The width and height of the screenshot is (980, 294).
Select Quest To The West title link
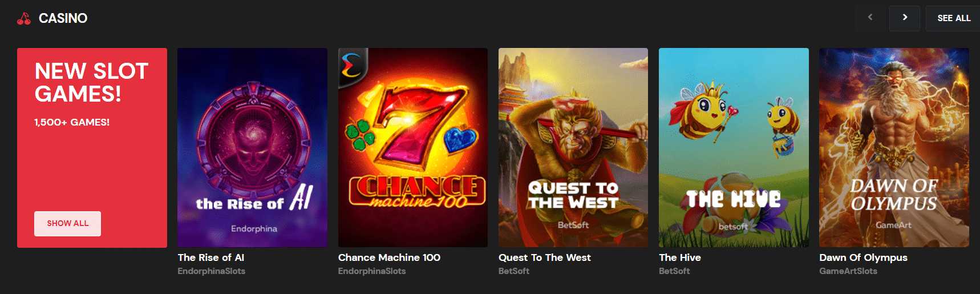[x=545, y=257]
